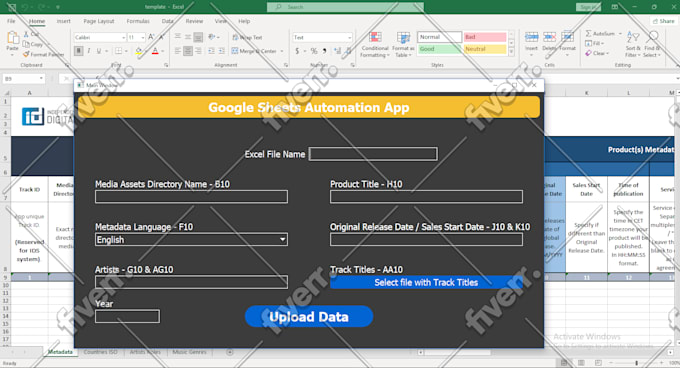Open the Metadata Language English combo box

(x=191, y=240)
